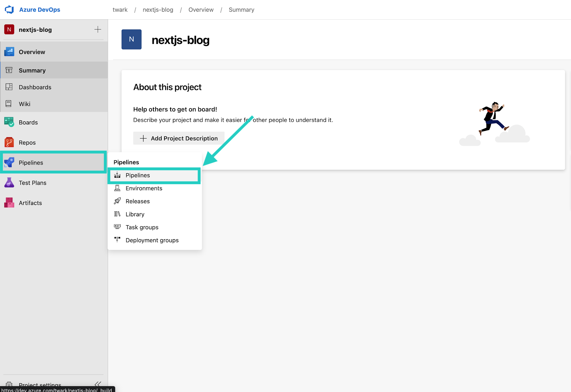Click the Environments flyout icon
This screenshot has height=392, width=571.
[x=117, y=188]
